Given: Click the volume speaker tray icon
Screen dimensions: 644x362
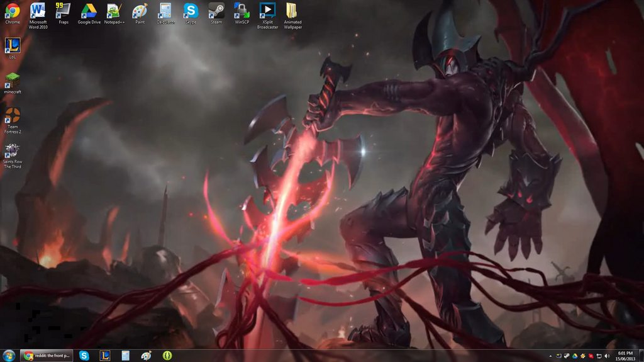Looking at the screenshot, I should point(607,356).
